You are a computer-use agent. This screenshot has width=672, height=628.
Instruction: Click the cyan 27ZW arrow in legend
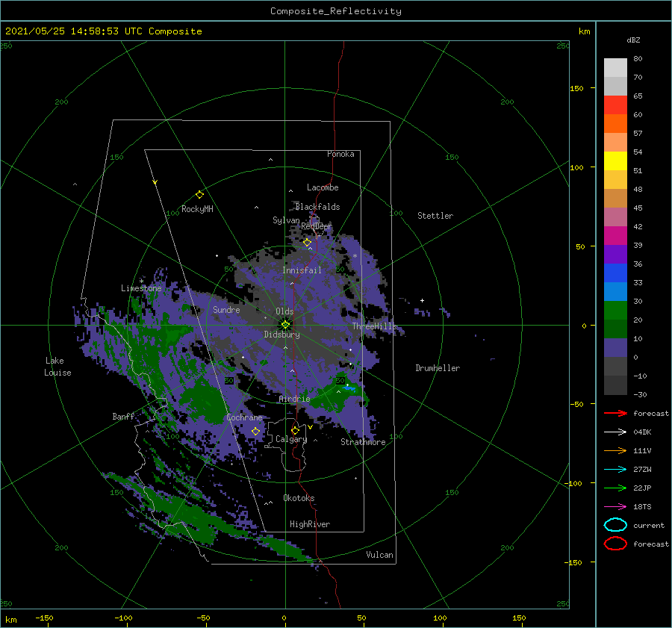click(x=615, y=470)
